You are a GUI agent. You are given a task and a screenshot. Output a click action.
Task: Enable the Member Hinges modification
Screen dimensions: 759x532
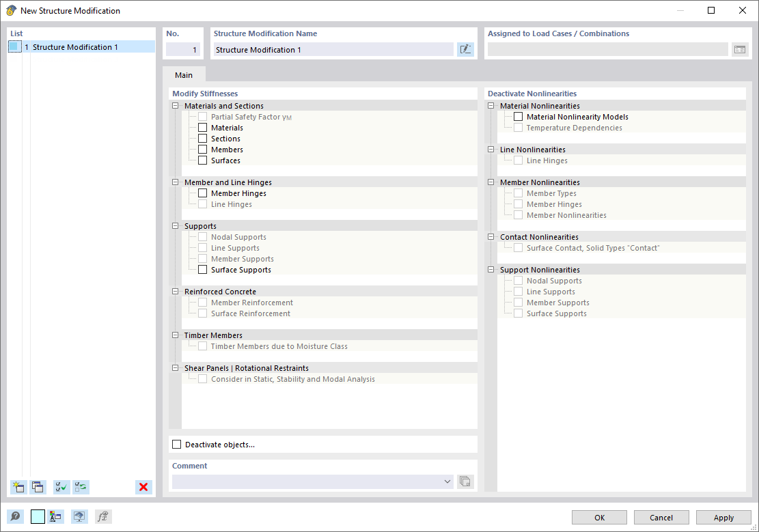click(202, 193)
